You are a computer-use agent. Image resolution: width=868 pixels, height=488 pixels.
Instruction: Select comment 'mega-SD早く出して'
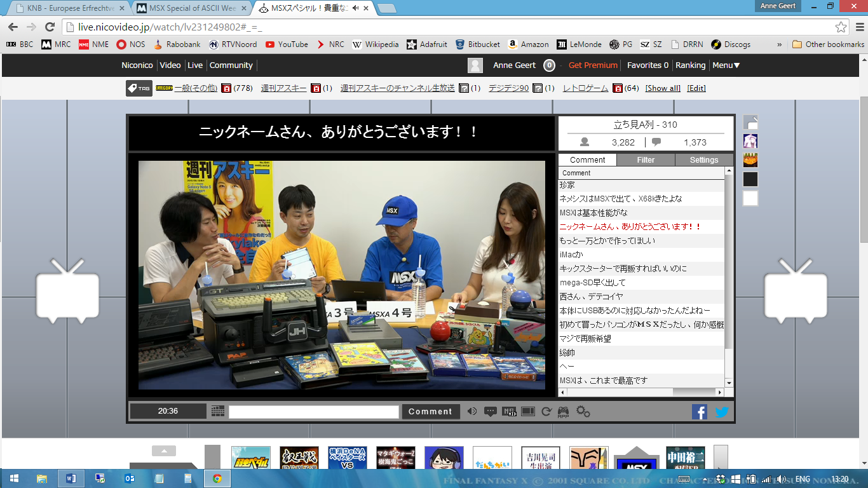tap(642, 283)
